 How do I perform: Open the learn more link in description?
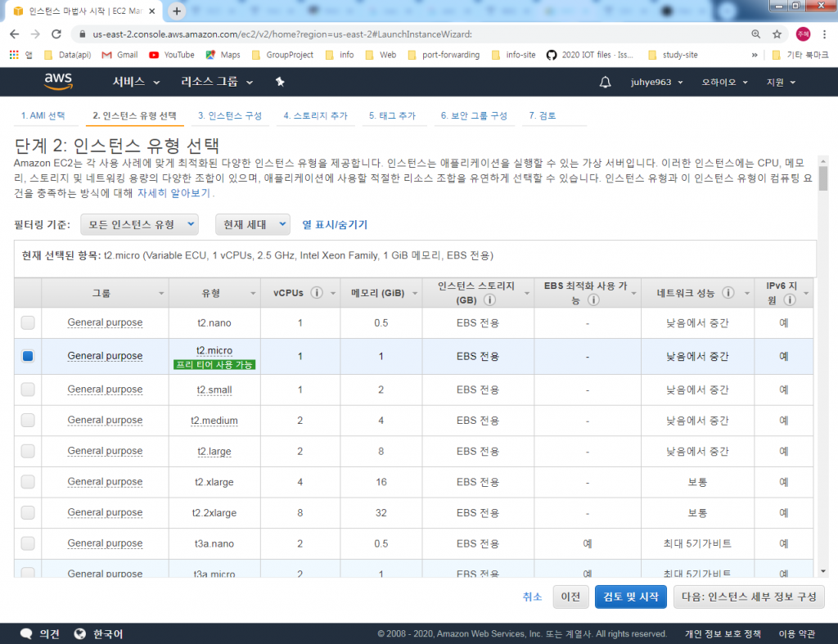click(173, 193)
